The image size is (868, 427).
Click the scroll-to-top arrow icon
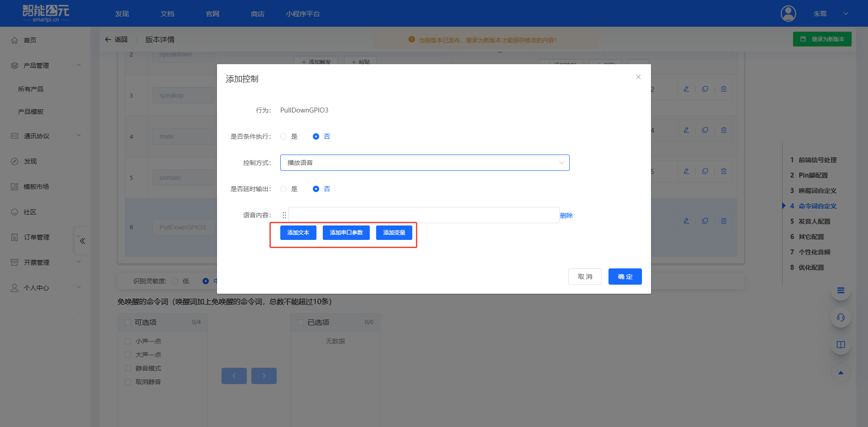(x=840, y=373)
